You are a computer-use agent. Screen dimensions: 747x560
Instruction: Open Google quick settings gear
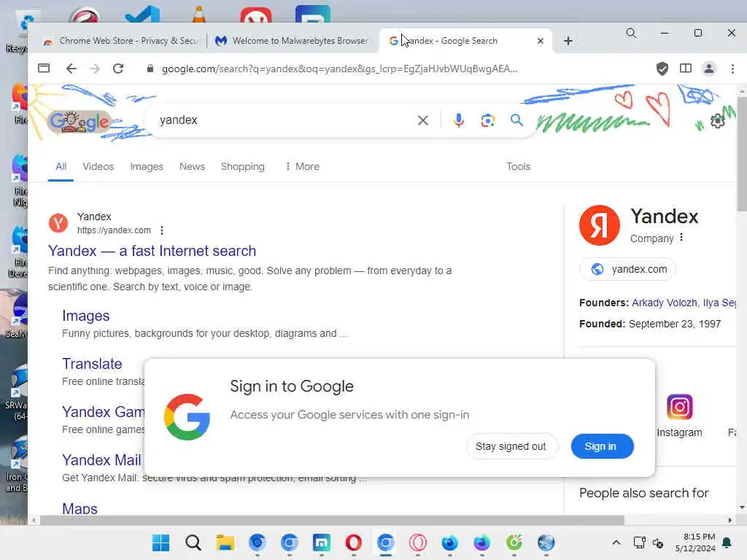pos(717,121)
